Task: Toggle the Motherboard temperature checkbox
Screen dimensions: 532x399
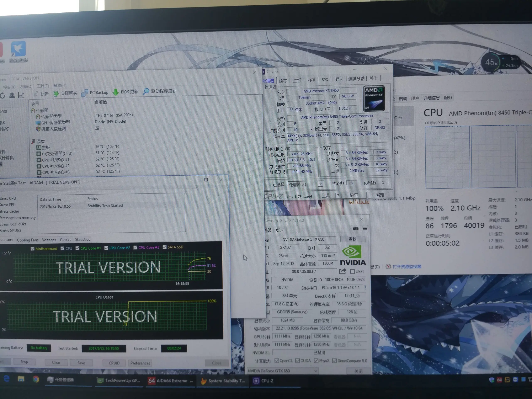Action: [x=32, y=249]
